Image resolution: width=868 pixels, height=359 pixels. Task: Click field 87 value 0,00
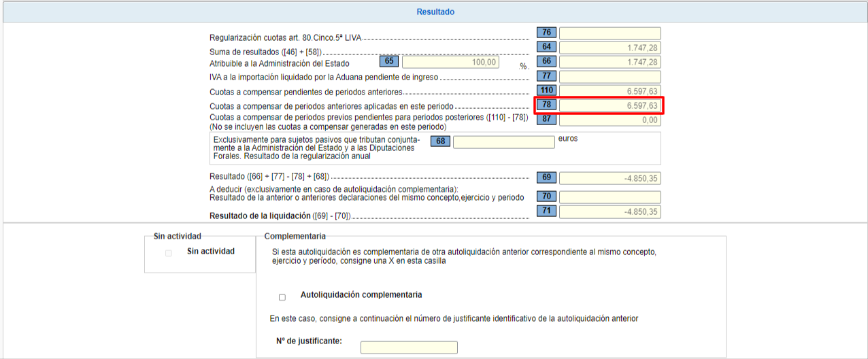pos(610,120)
